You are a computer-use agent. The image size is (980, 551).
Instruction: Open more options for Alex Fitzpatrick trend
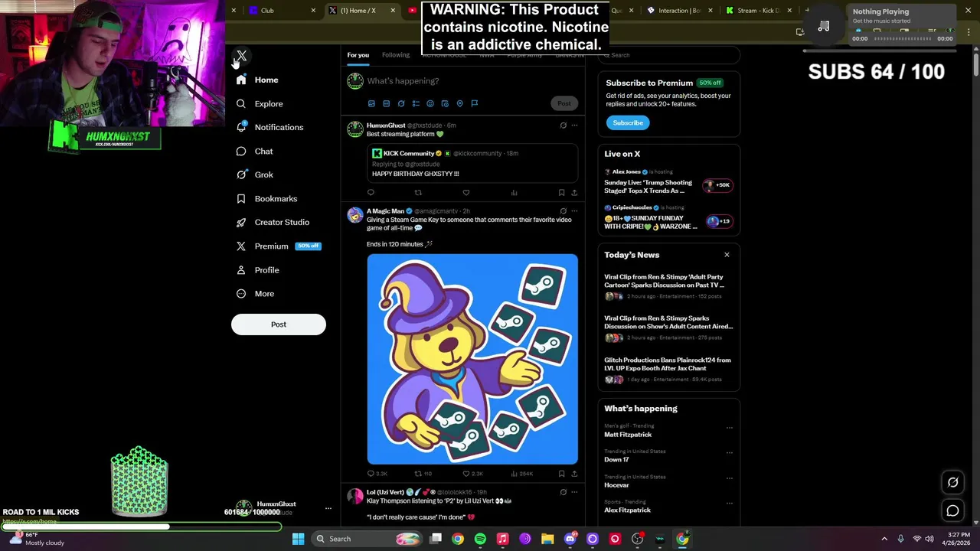coord(729,504)
